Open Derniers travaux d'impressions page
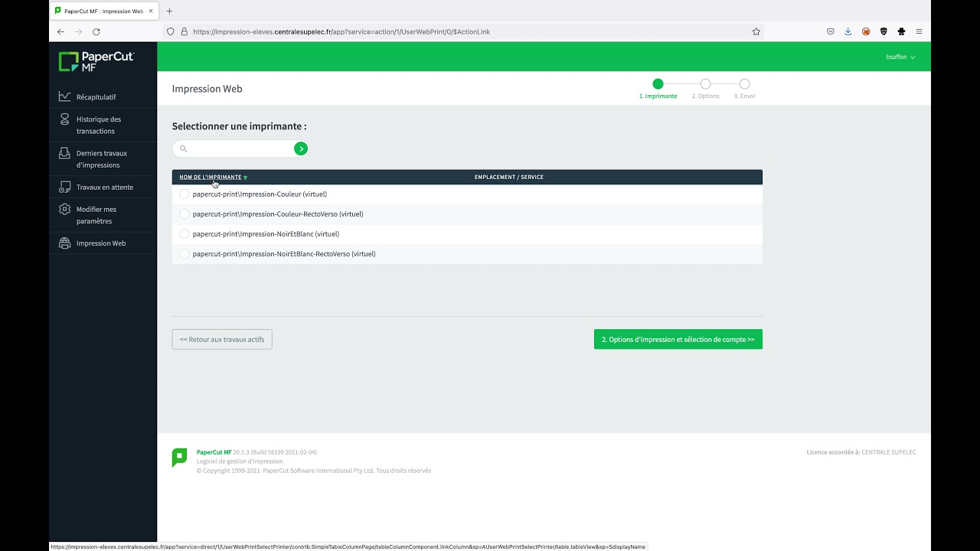The width and height of the screenshot is (980, 551). click(x=103, y=158)
